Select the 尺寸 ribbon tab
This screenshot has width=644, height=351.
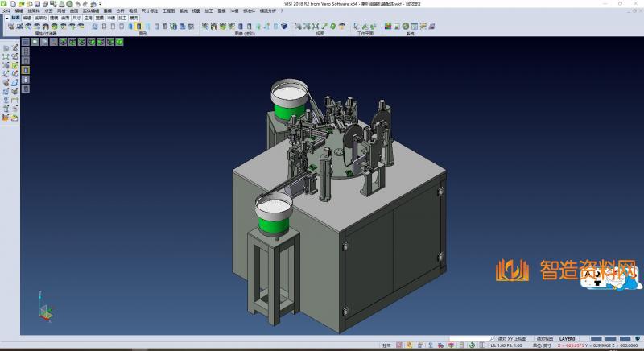click(x=76, y=17)
